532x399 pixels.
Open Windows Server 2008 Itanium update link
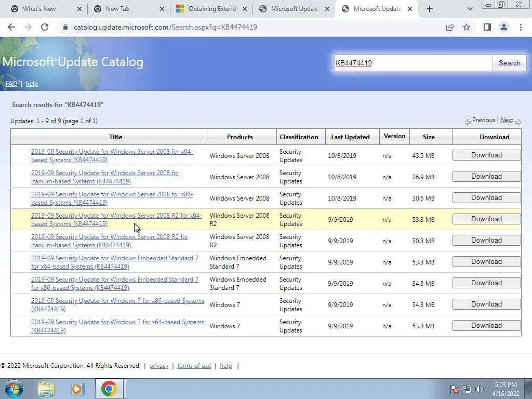(x=105, y=177)
